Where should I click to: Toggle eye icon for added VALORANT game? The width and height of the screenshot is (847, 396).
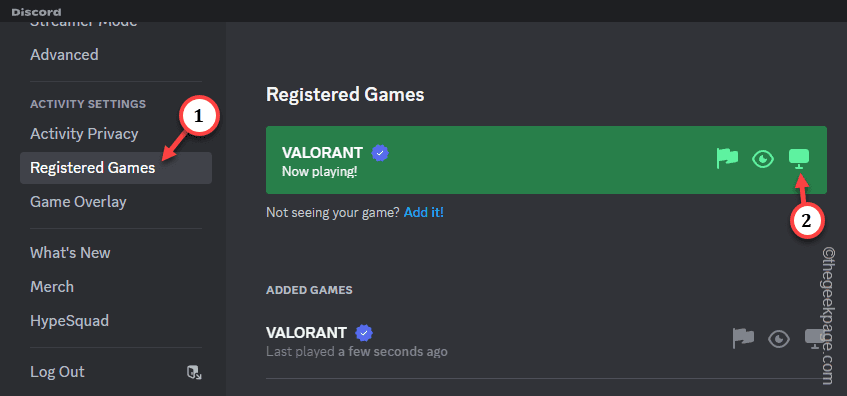click(x=779, y=339)
